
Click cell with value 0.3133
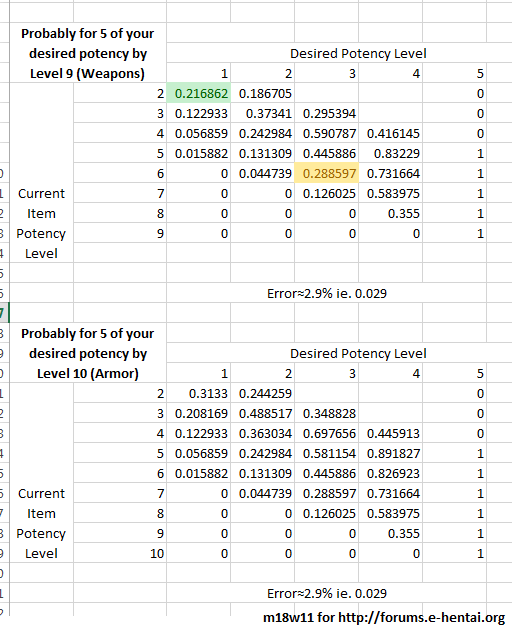coord(198,393)
